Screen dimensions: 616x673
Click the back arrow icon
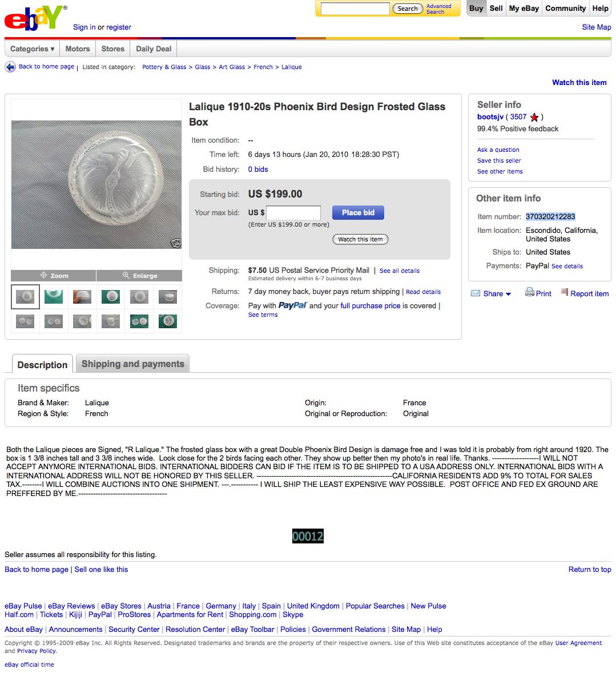pyautogui.click(x=10, y=67)
